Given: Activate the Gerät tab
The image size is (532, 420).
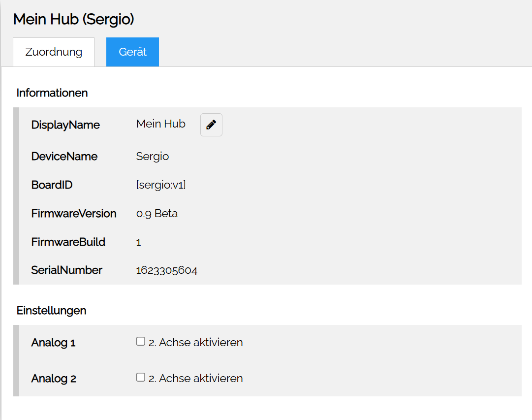Looking at the screenshot, I should click(x=132, y=51).
